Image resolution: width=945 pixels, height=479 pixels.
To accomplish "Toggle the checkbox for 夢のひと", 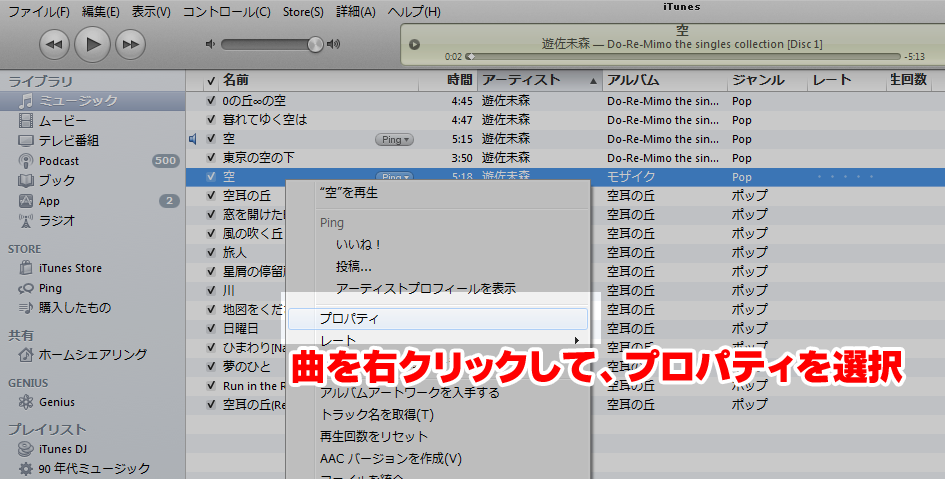I will pos(210,366).
